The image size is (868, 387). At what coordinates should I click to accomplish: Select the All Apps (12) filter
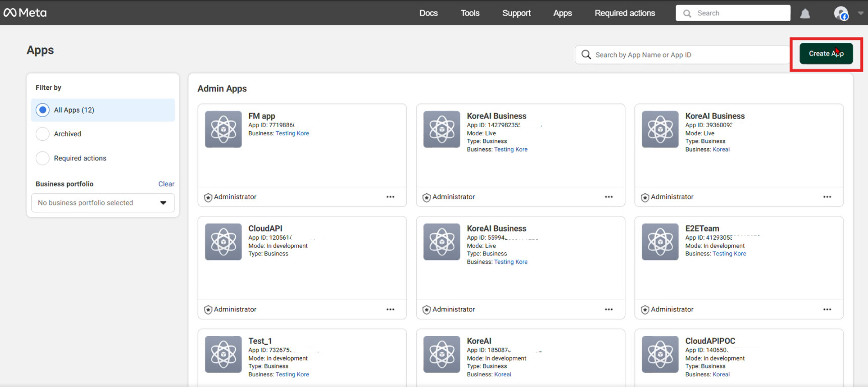43,110
